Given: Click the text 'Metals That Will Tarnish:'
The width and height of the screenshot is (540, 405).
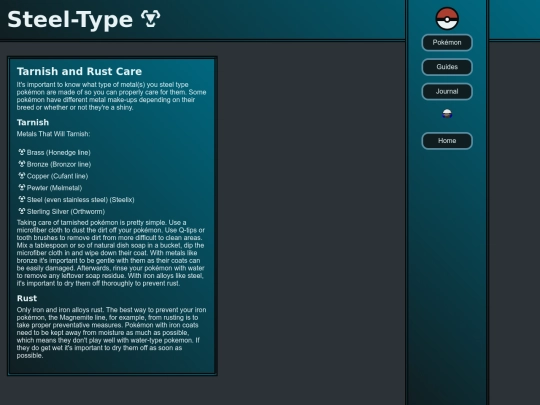Looking at the screenshot, I should 53,134.
